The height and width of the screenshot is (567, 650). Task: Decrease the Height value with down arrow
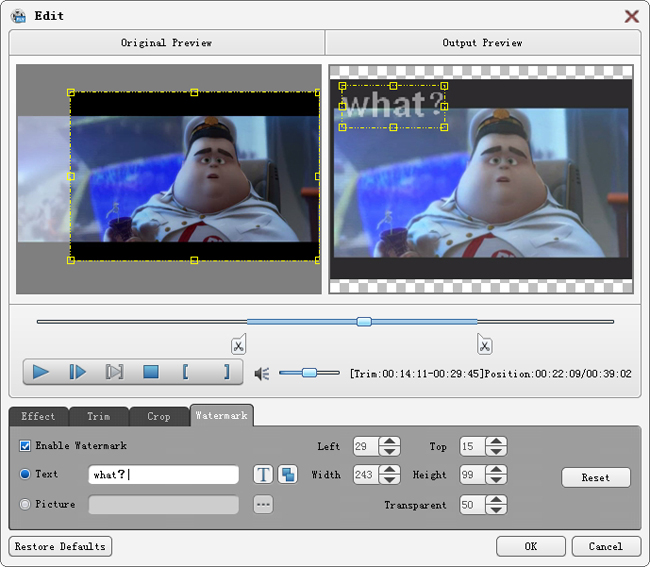click(x=496, y=480)
